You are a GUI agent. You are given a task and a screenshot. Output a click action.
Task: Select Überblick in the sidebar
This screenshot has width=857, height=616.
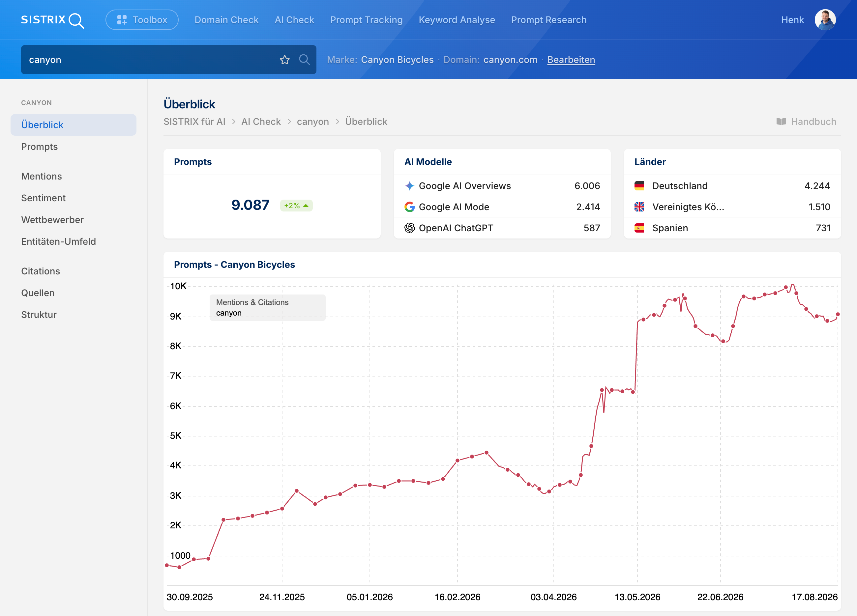[x=73, y=125]
